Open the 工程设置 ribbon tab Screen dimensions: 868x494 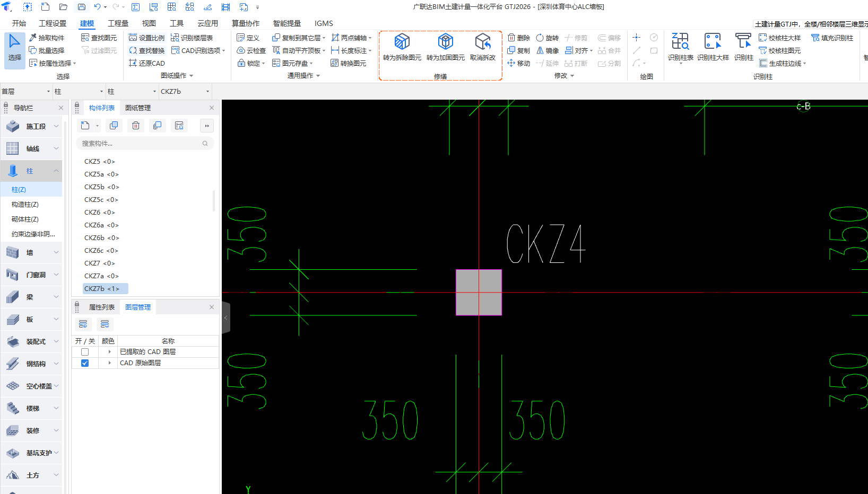pos(53,23)
